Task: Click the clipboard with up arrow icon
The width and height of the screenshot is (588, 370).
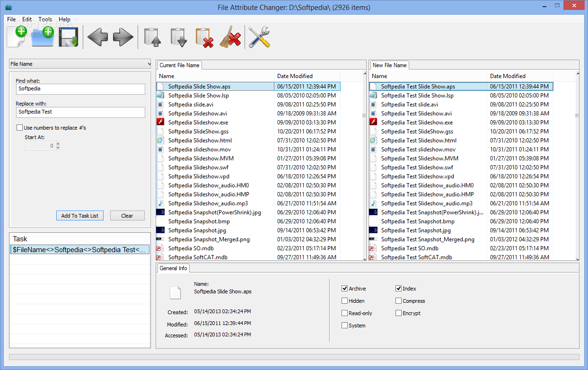Action: 152,37
